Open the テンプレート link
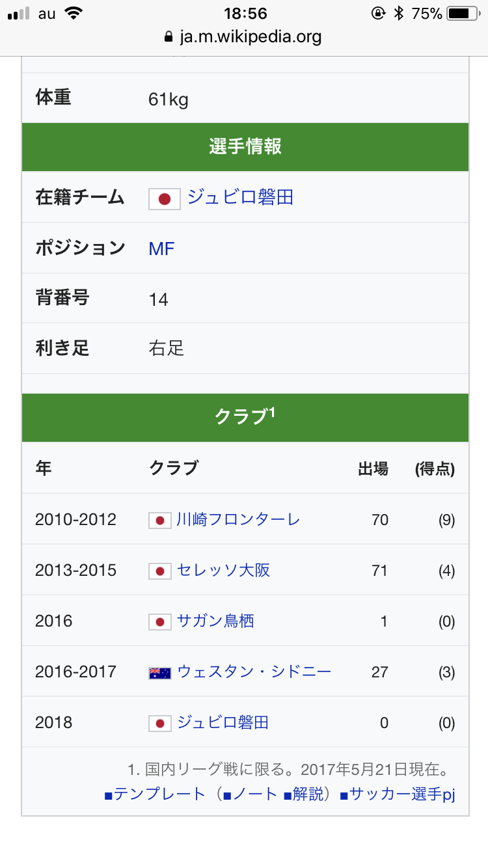This screenshot has width=488, height=868. [159, 794]
